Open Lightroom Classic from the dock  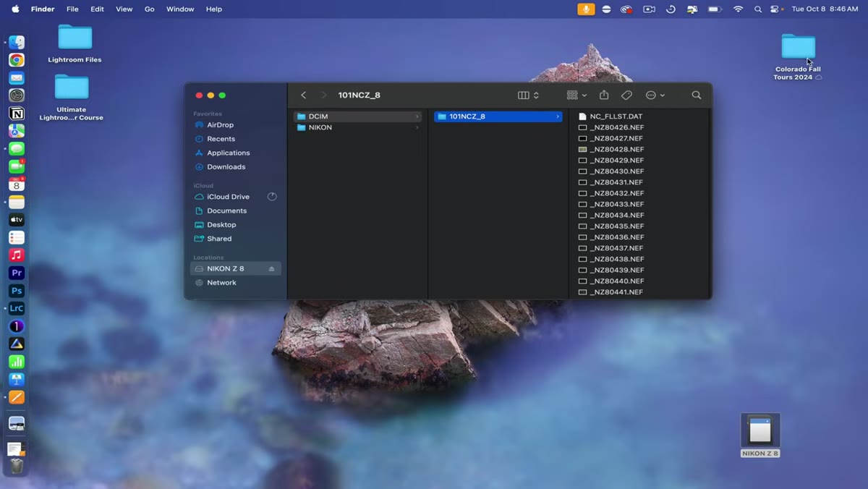(x=17, y=308)
